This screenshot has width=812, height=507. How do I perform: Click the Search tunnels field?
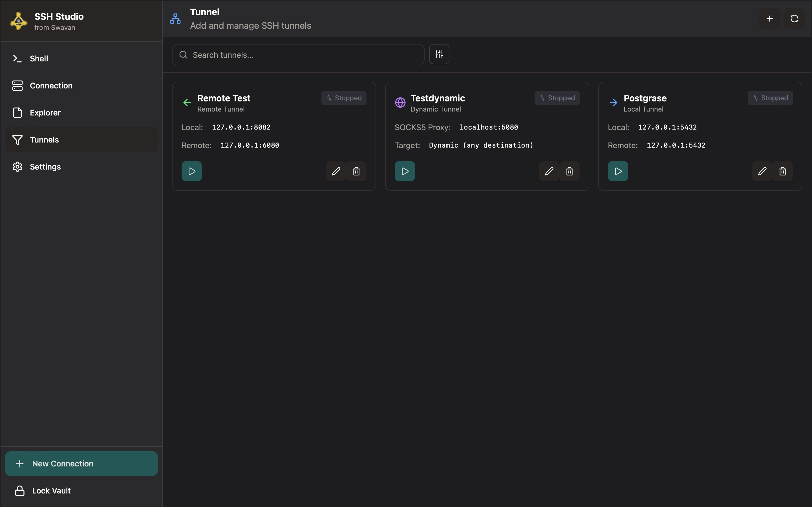pos(298,55)
